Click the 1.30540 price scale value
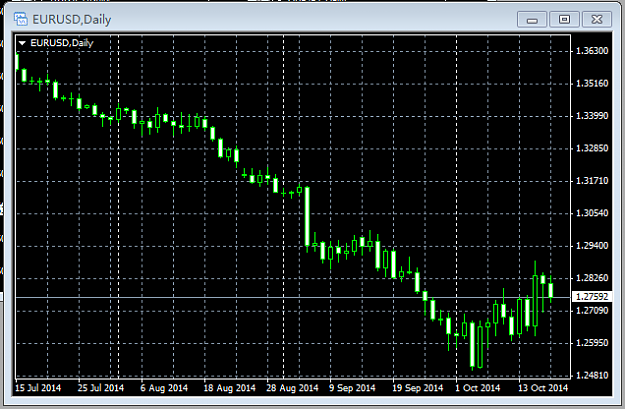Screen dimensions: 625x409 (x=592, y=213)
